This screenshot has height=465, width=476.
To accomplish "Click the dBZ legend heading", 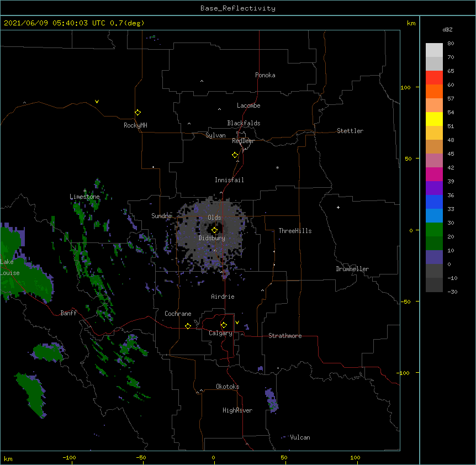I will coord(447,30).
